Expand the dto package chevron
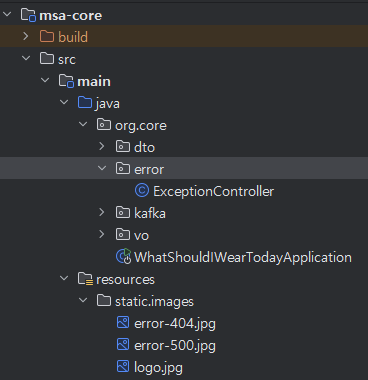 coord(102,146)
